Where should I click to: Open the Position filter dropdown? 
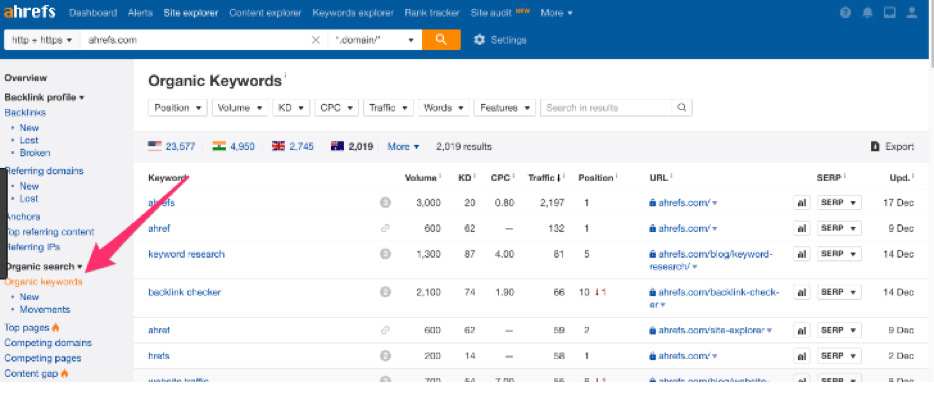pyautogui.click(x=178, y=108)
